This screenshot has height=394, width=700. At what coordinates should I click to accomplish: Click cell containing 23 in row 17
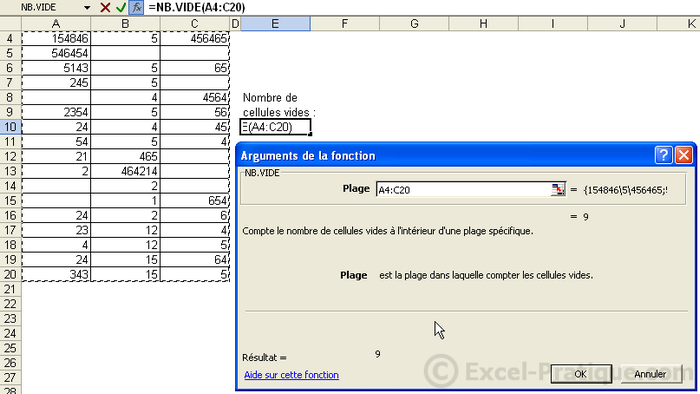click(x=56, y=230)
